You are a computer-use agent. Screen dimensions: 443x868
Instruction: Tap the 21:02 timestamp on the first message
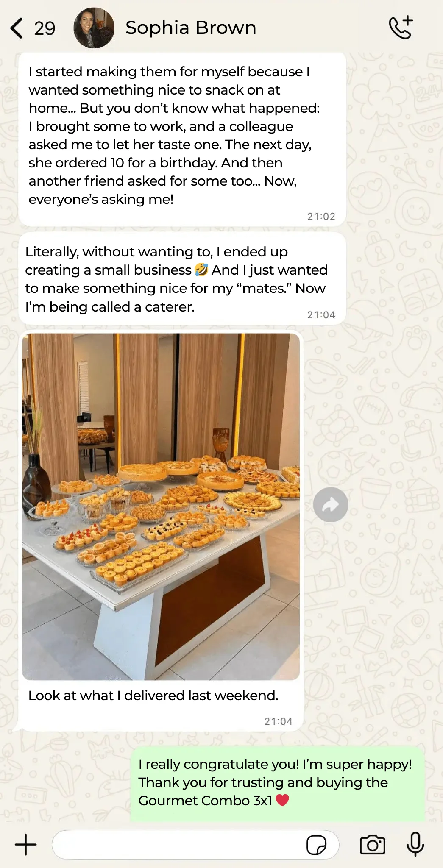point(321,217)
